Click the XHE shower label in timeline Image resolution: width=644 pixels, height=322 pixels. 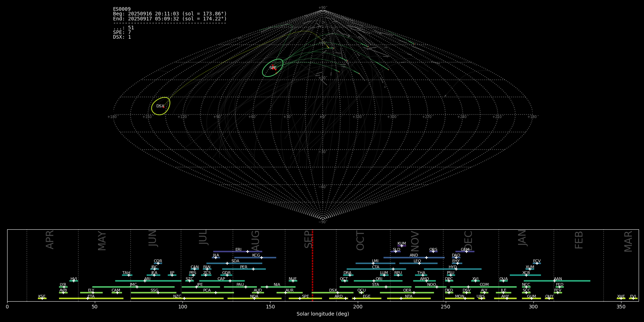(x=621, y=297)
